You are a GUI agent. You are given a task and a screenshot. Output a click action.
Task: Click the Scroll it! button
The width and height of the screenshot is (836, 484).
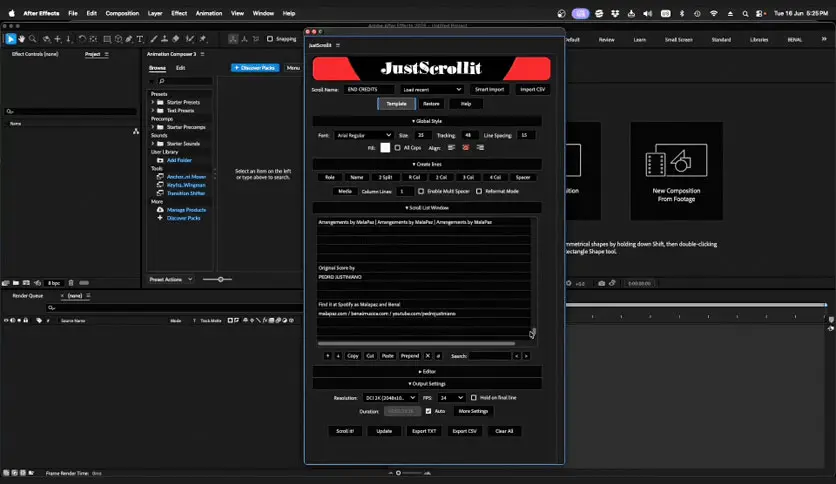345,431
